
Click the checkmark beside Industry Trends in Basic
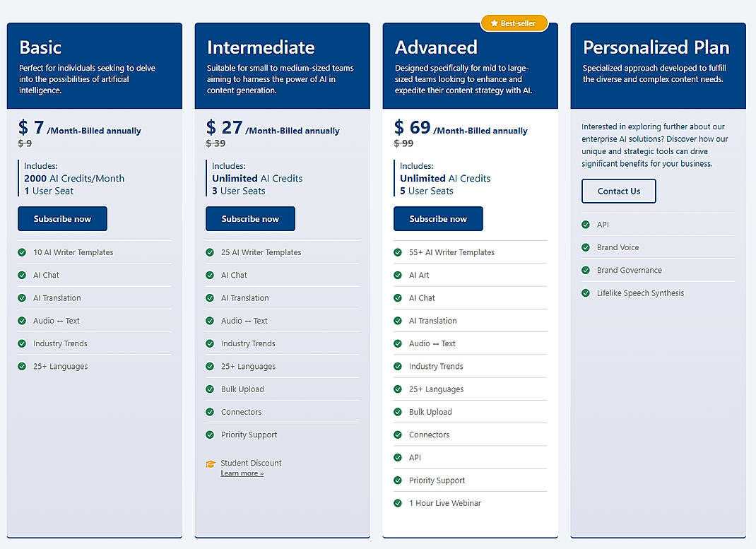point(22,343)
